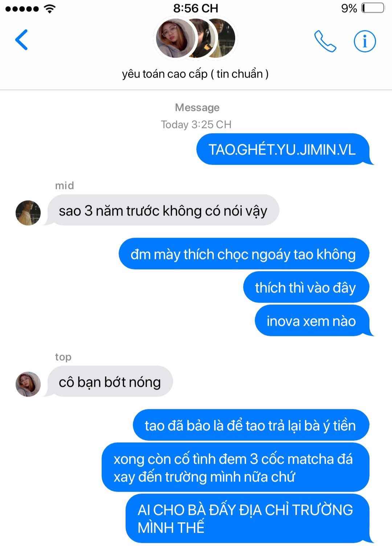
Task: Tap the gray bubble "cô bạn bớt nóng"
Action: pyautogui.click(x=110, y=381)
